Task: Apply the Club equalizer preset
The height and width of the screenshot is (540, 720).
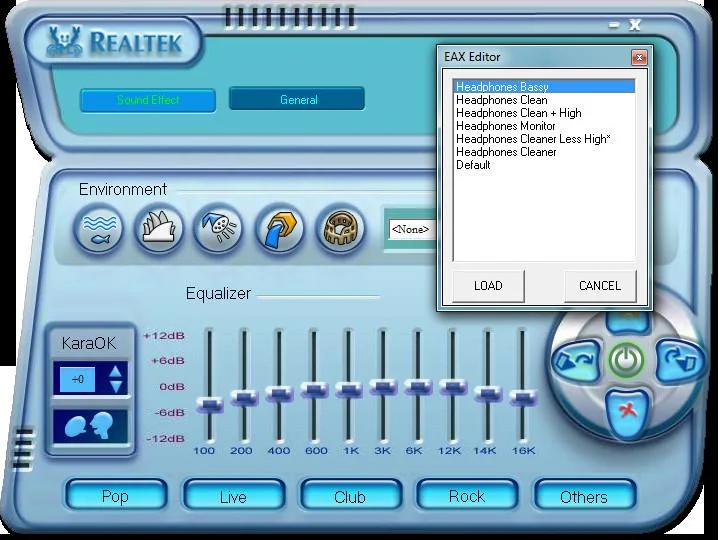Action: [350, 496]
